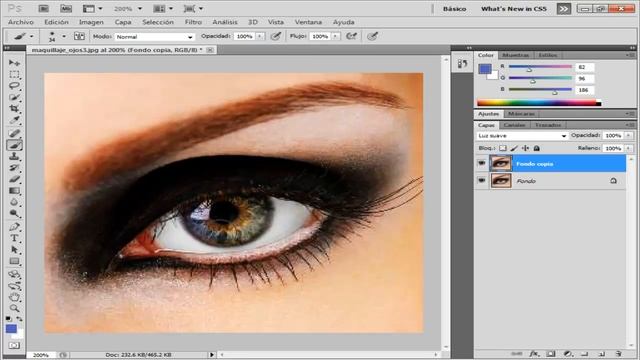
Task: Select the Blur tool
Action: coord(14,202)
